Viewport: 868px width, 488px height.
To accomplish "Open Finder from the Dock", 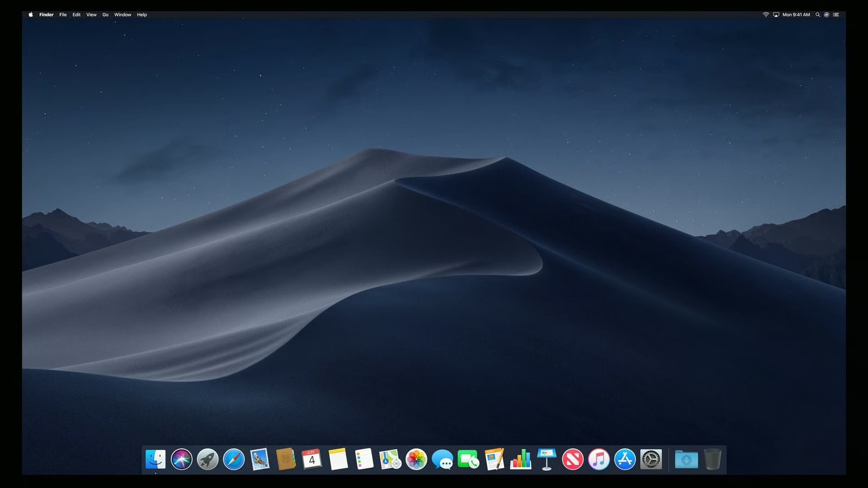I will [x=156, y=460].
